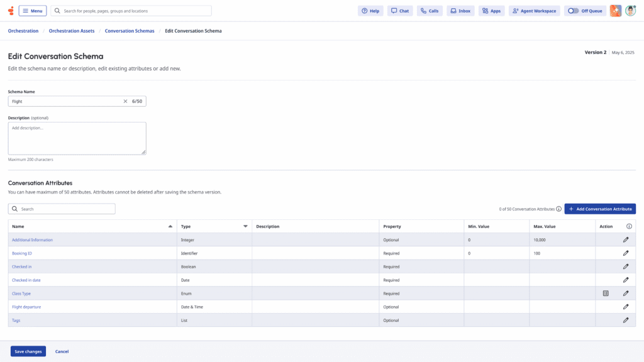Edit the Additional Information attribute pencil icon
Image resolution: width=644 pixels, height=362 pixels.
coord(626,240)
